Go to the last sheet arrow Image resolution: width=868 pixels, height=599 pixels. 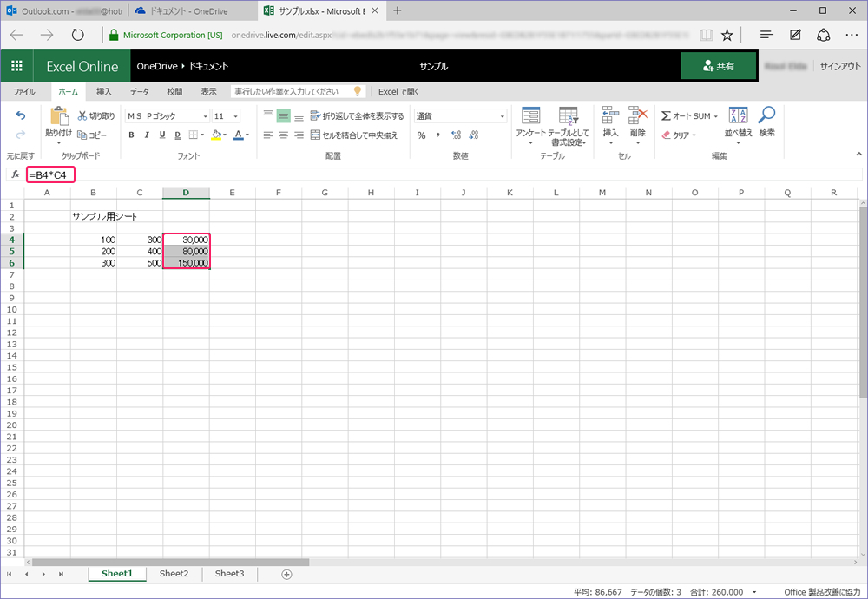coord(61,574)
